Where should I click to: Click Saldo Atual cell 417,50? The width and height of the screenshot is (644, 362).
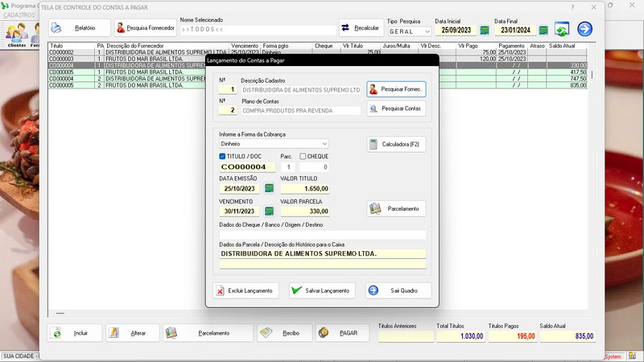tap(567, 72)
